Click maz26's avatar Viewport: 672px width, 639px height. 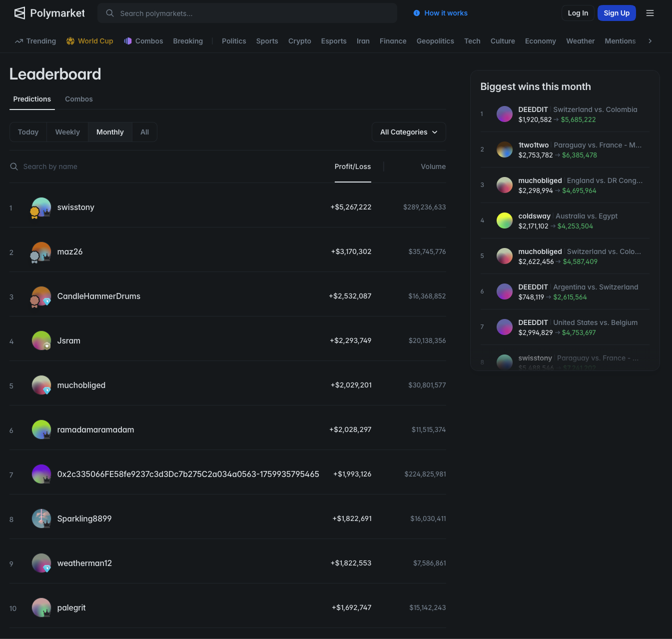point(41,251)
